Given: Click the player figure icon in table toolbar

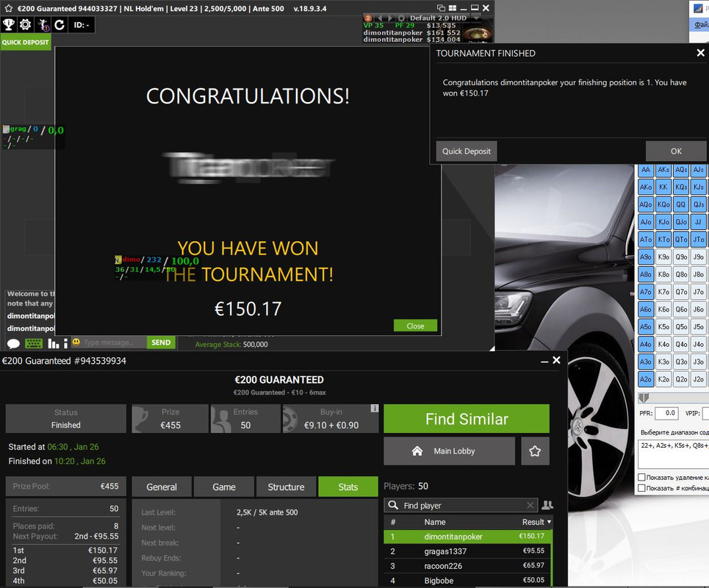Looking at the screenshot, I should (43, 24).
